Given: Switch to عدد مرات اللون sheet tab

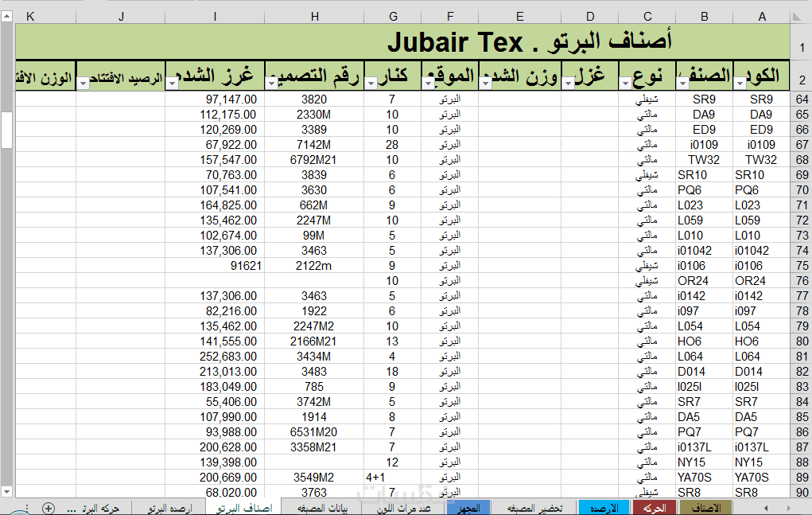Looking at the screenshot, I should tap(404, 509).
